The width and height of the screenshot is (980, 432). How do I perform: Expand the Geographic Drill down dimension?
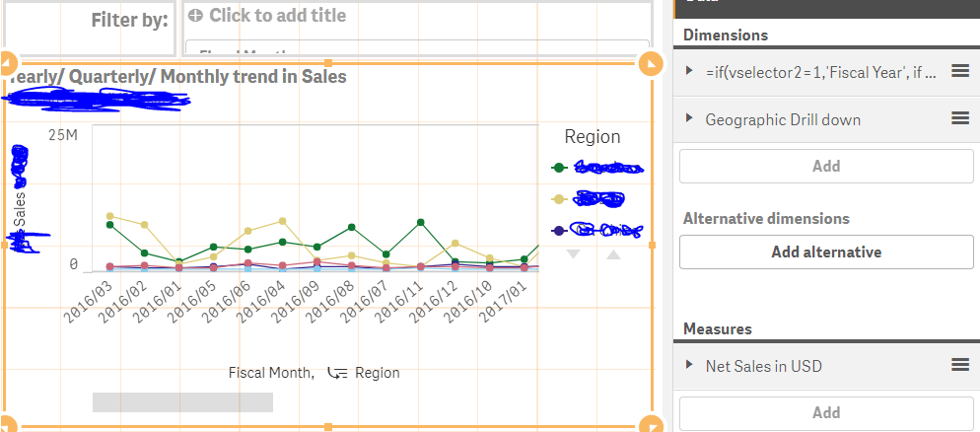point(689,119)
